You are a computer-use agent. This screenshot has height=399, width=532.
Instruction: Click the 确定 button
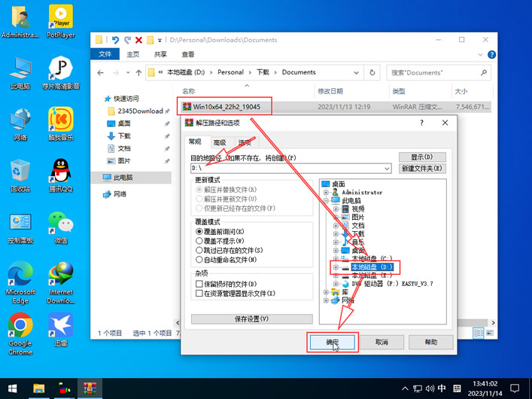(x=333, y=343)
